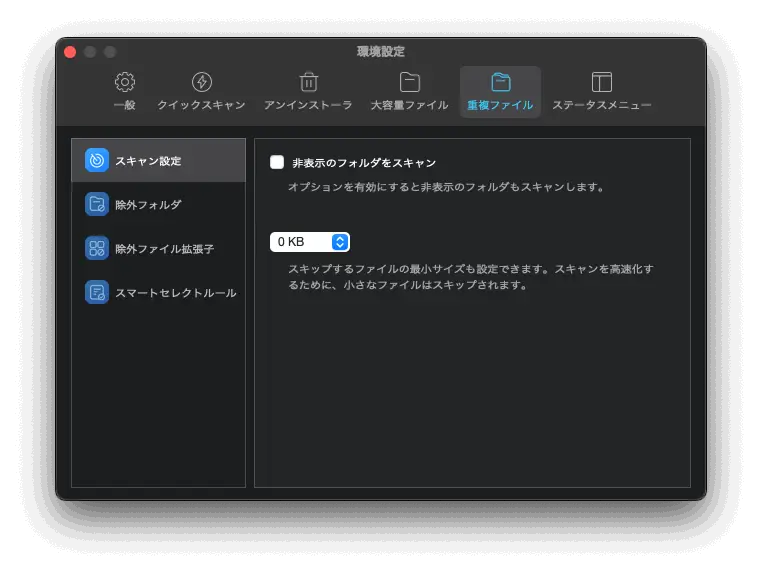Open the ステータスメニュー panel layout icon
762x574 pixels.
point(602,82)
